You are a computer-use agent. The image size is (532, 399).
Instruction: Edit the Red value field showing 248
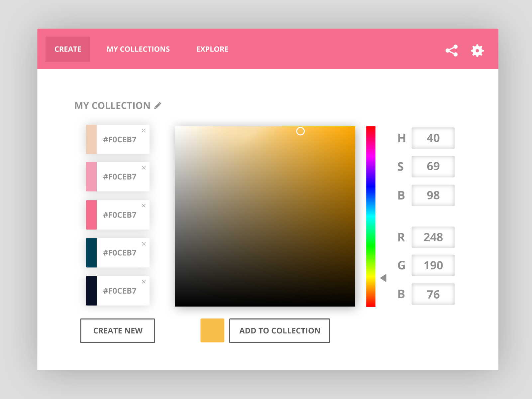click(x=433, y=237)
